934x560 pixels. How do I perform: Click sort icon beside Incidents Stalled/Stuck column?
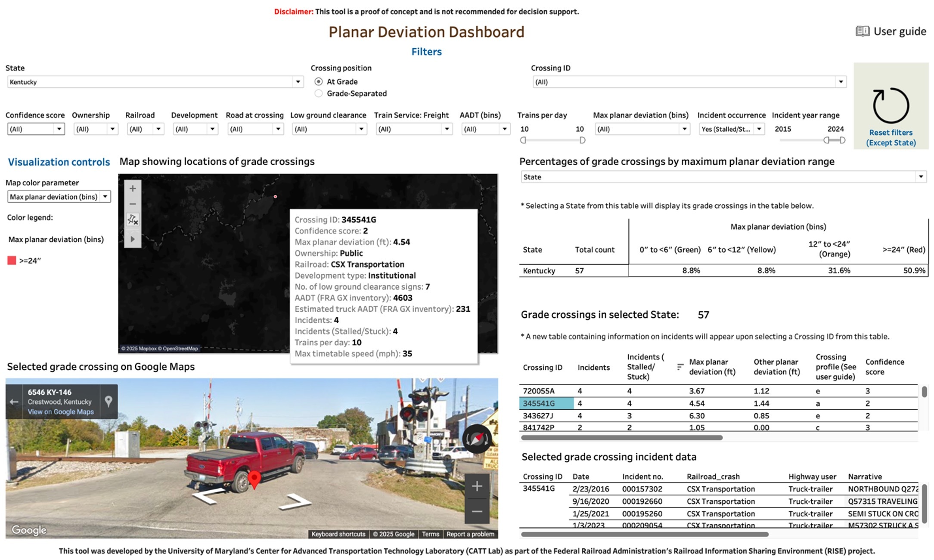(680, 367)
